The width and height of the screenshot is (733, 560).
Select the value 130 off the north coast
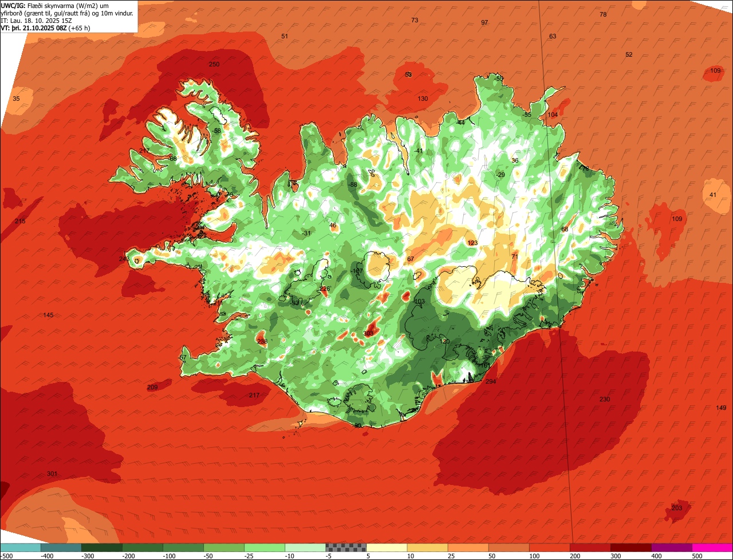(x=423, y=98)
